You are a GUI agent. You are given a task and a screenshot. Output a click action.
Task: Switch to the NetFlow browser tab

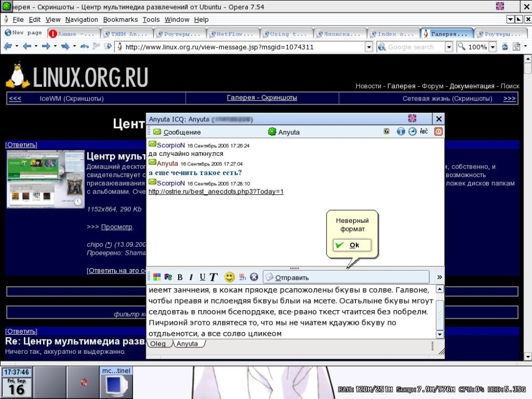[234, 34]
